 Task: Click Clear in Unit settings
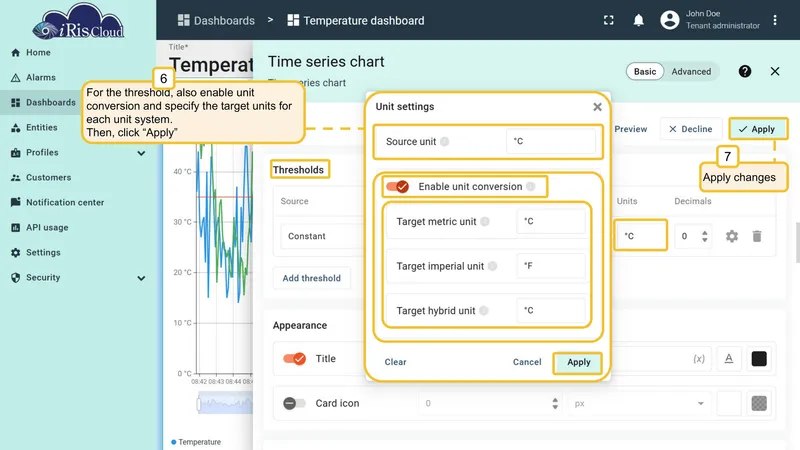[395, 362]
